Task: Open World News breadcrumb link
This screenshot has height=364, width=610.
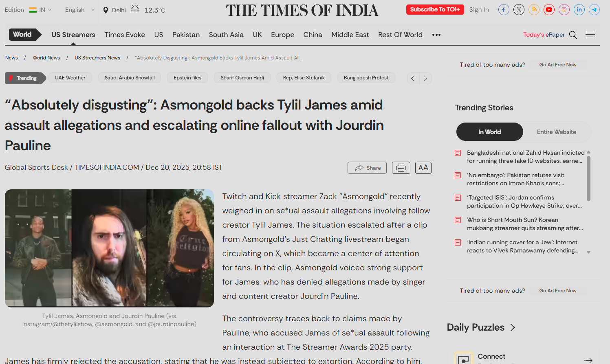Action: click(x=46, y=58)
